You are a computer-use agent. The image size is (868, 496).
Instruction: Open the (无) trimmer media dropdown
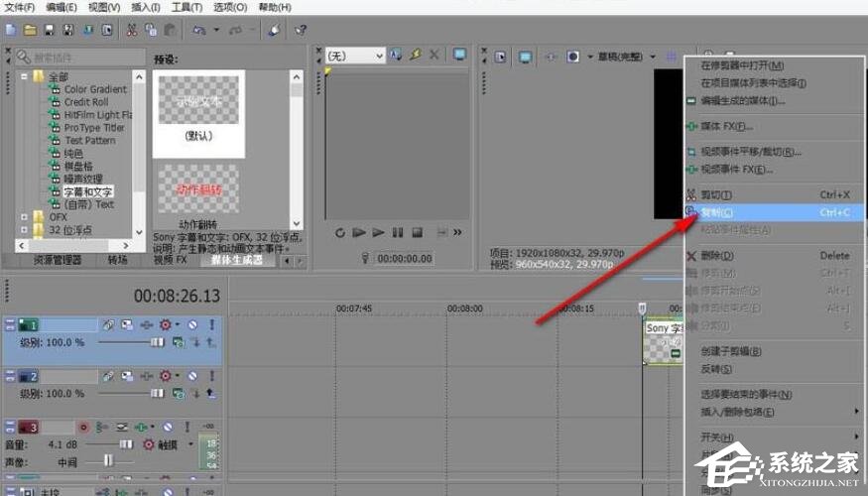tap(379, 56)
